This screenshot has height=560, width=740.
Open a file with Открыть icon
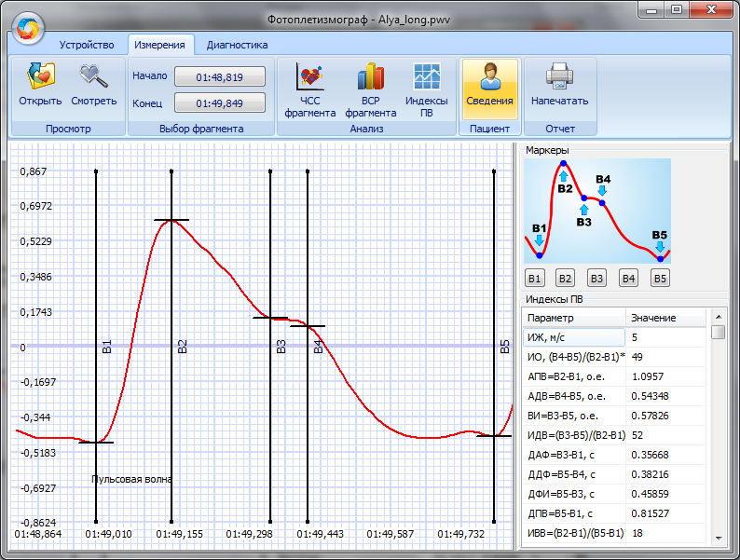tap(40, 86)
